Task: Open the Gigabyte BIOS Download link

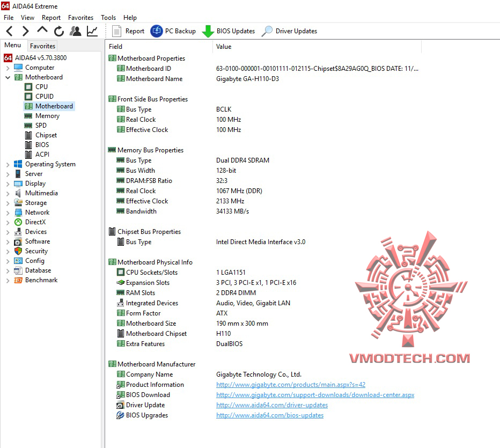Action: point(315,395)
